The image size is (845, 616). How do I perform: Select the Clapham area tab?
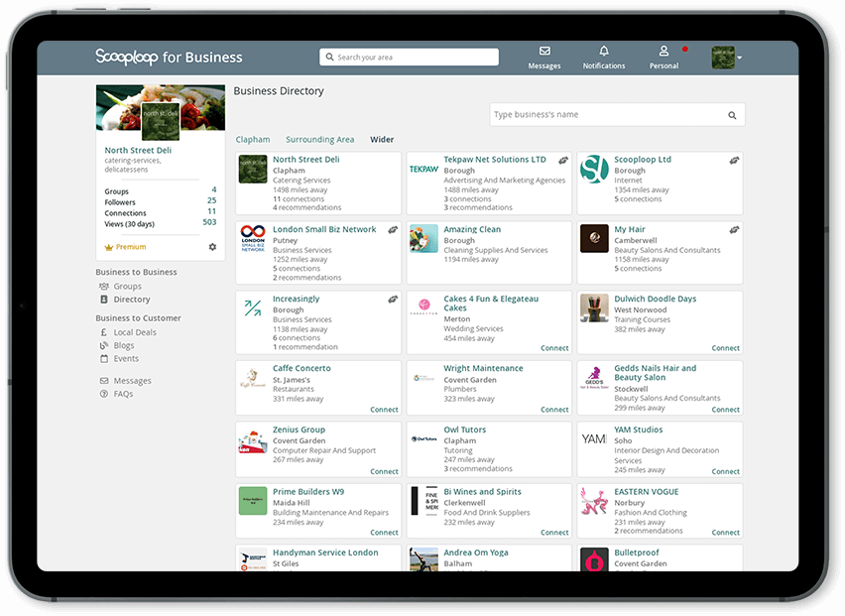coord(253,140)
